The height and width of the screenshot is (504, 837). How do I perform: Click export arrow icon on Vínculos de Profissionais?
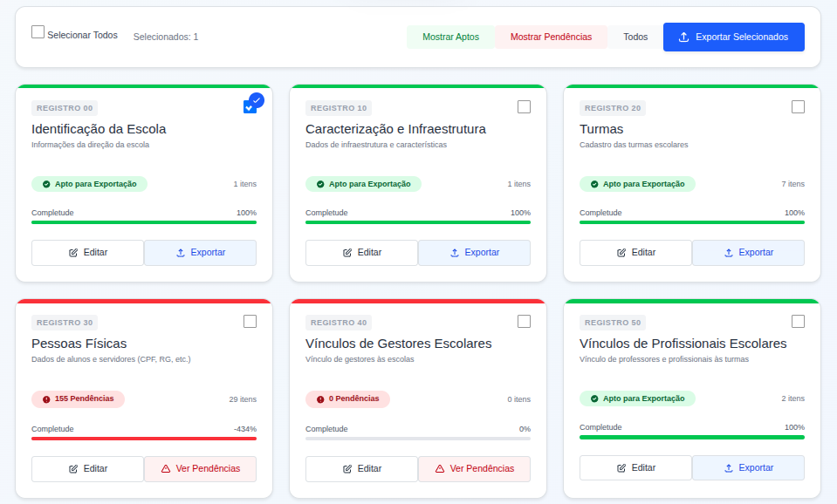tap(729, 468)
